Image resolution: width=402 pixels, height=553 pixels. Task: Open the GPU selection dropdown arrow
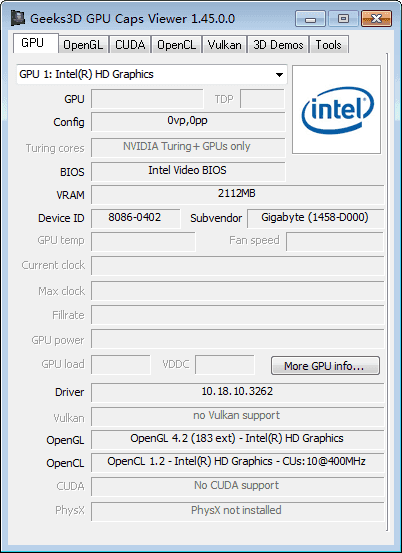[x=279, y=75]
